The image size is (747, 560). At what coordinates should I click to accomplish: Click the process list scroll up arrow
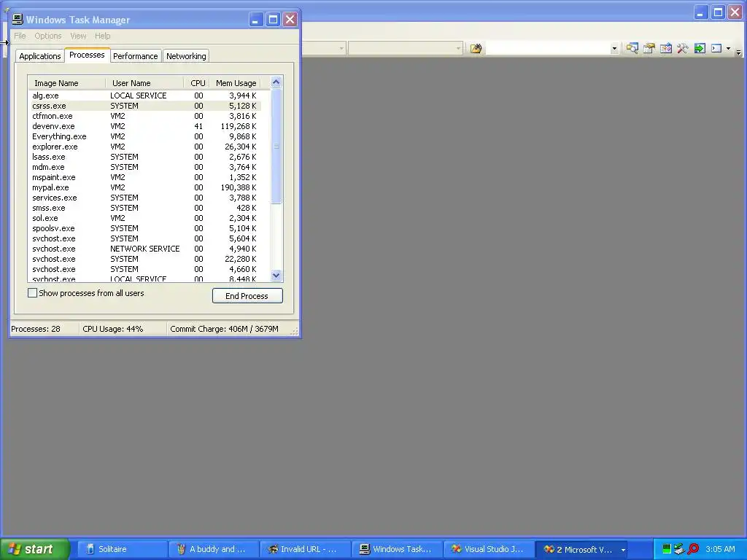click(276, 82)
